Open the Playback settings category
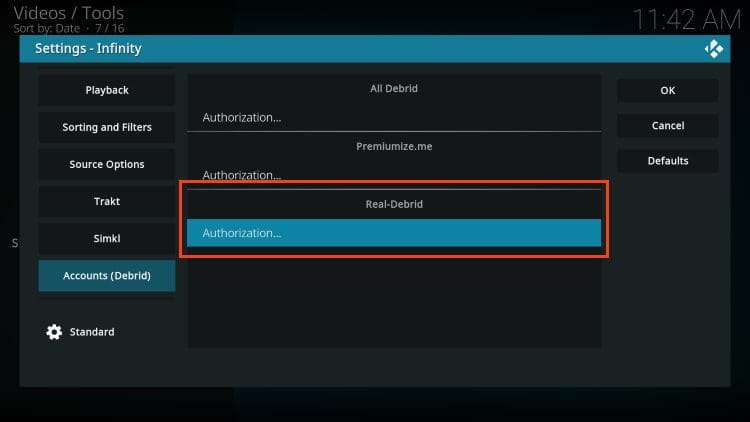 (107, 90)
